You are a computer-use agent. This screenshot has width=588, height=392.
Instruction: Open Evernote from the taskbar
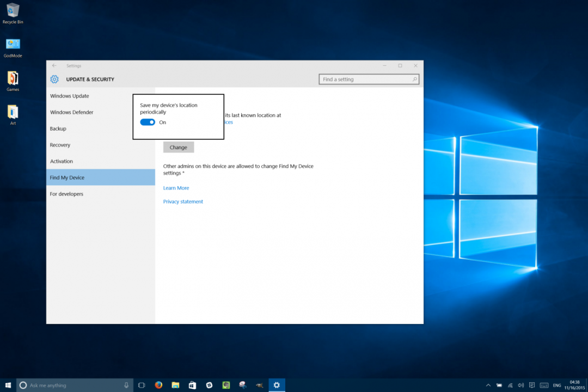tap(226, 385)
